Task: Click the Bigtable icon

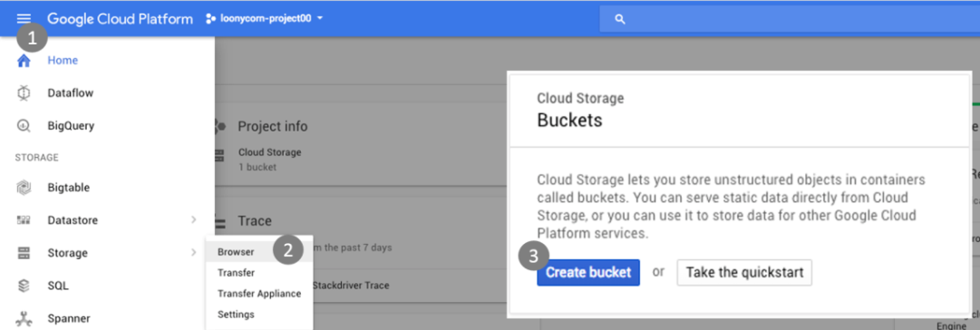Action: click(x=24, y=188)
